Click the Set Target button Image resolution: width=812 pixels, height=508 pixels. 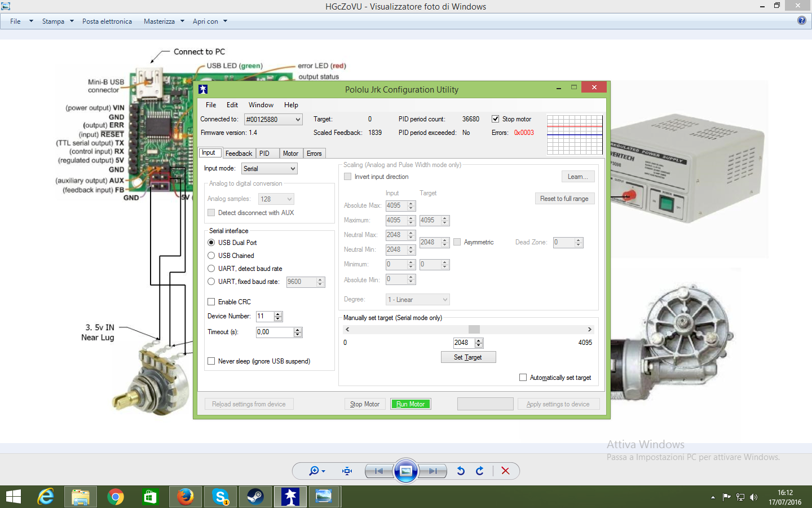pos(468,357)
